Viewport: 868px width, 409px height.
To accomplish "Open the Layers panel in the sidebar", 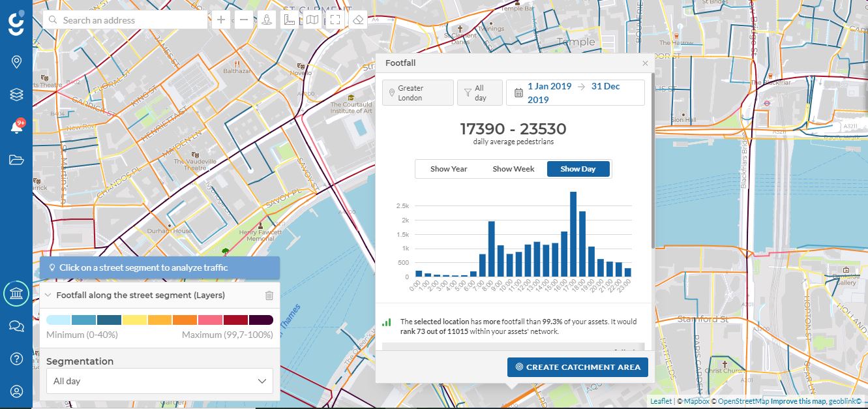I will click(16, 93).
